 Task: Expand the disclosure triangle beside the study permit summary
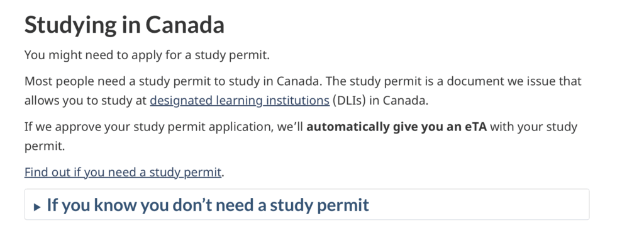point(37,206)
